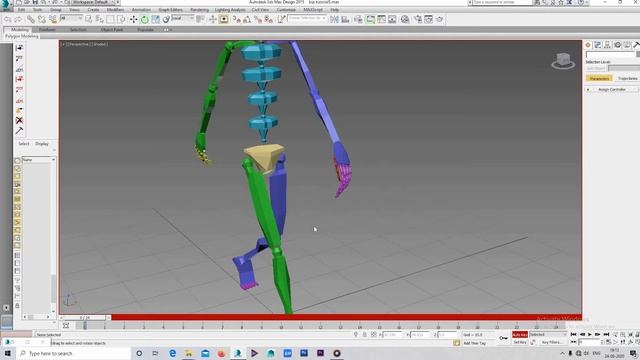Toggle the Percent Snap icon
The width and height of the screenshot is (640, 360).
pyautogui.click(x=258, y=19)
